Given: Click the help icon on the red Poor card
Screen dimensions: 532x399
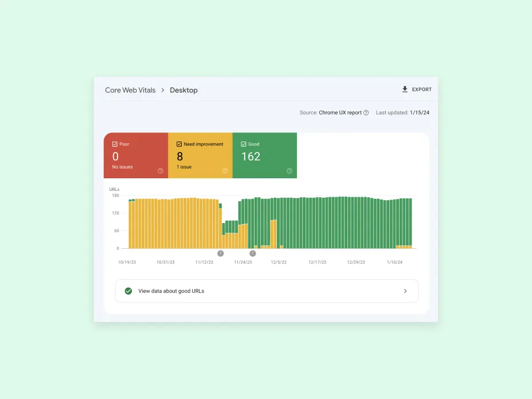Looking at the screenshot, I should click(x=160, y=170).
